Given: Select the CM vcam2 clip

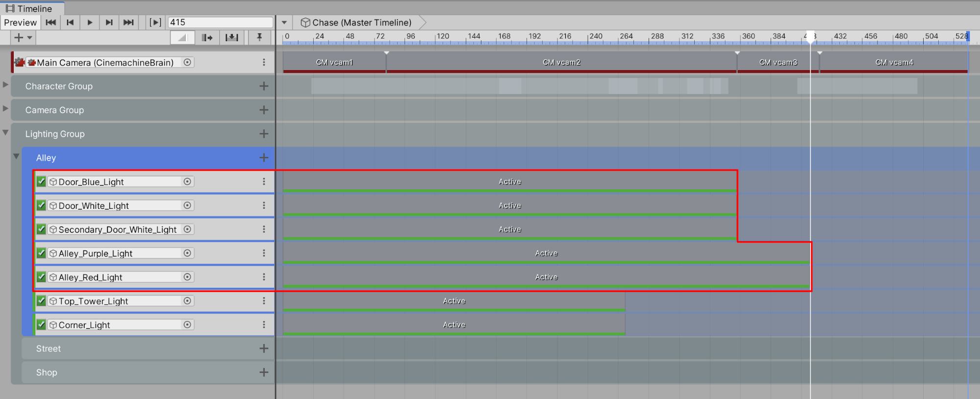Looking at the screenshot, I should click(x=561, y=62).
